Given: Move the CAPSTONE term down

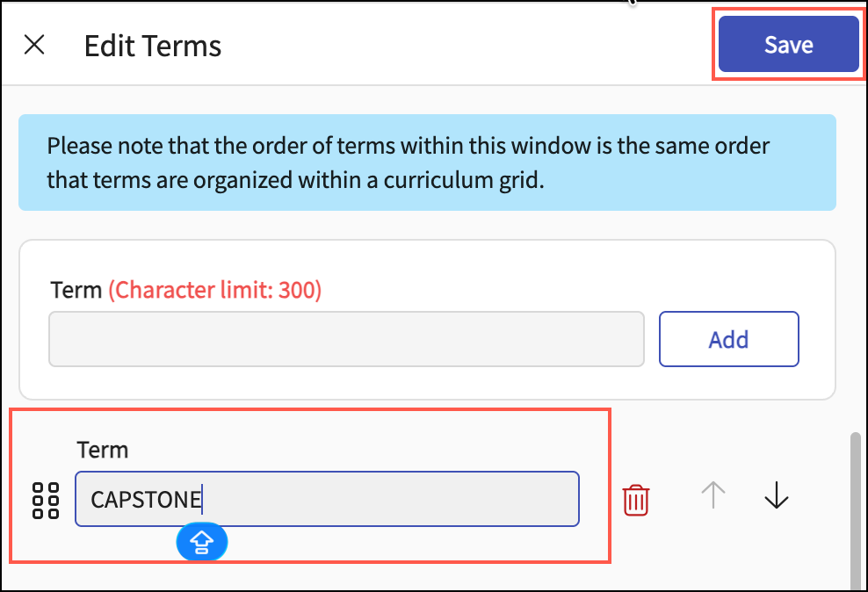Looking at the screenshot, I should point(776,497).
